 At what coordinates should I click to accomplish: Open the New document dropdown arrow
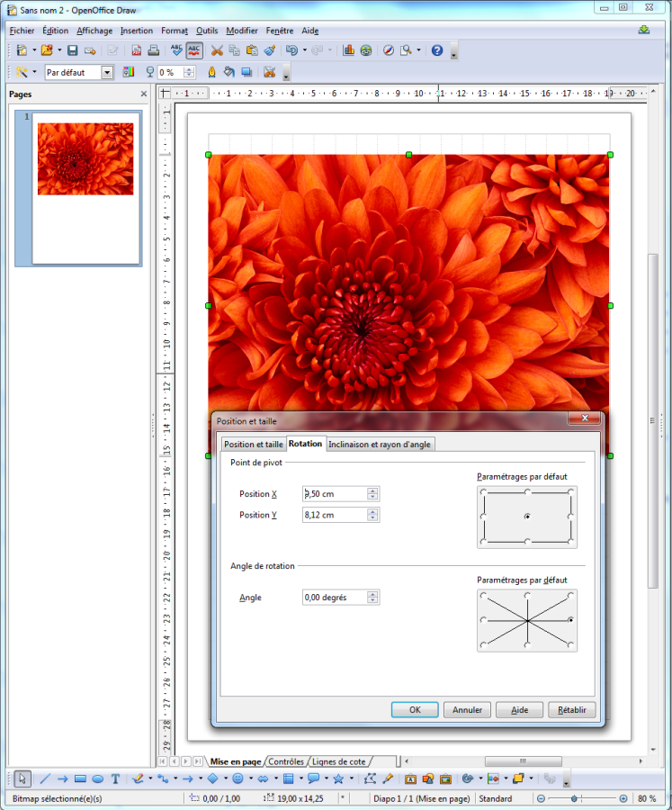(34, 50)
